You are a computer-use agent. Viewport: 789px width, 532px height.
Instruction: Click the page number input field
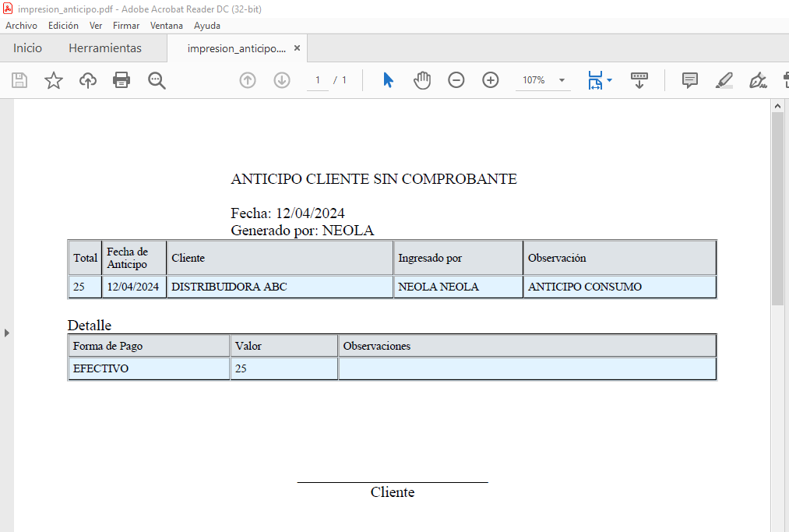click(318, 80)
